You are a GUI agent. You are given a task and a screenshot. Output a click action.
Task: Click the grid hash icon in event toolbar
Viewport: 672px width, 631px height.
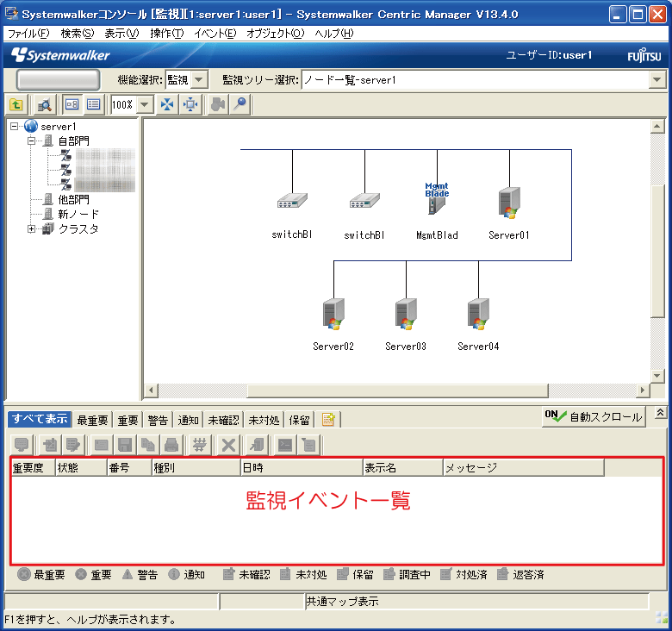tap(199, 445)
